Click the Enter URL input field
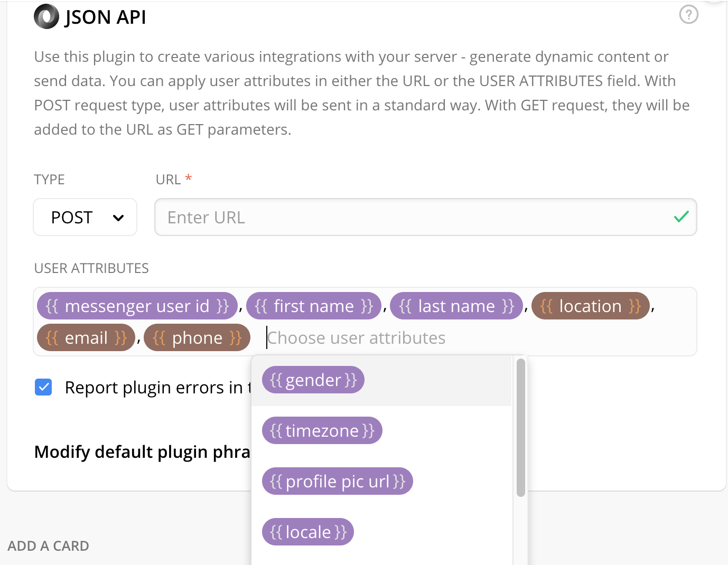Image resolution: width=728 pixels, height=565 pixels. 412,217
